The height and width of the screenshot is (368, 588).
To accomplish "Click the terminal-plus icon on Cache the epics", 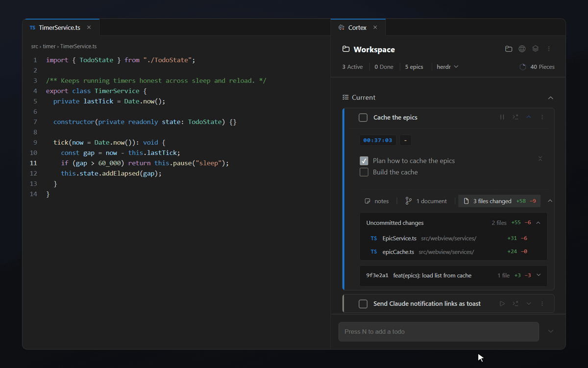I will coord(515,117).
